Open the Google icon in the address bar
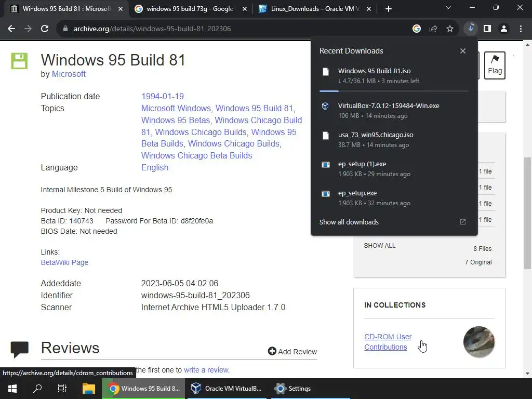532x399 pixels. [416, 29]
